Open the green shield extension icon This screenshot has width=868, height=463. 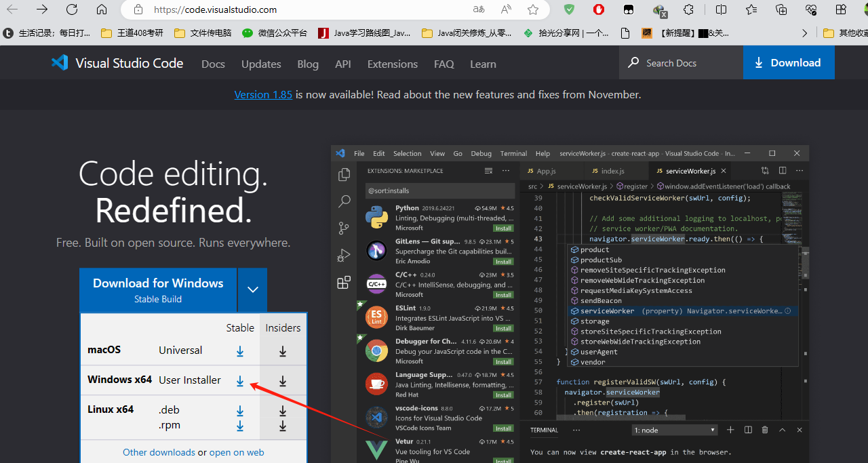click(x=570, y=9)
